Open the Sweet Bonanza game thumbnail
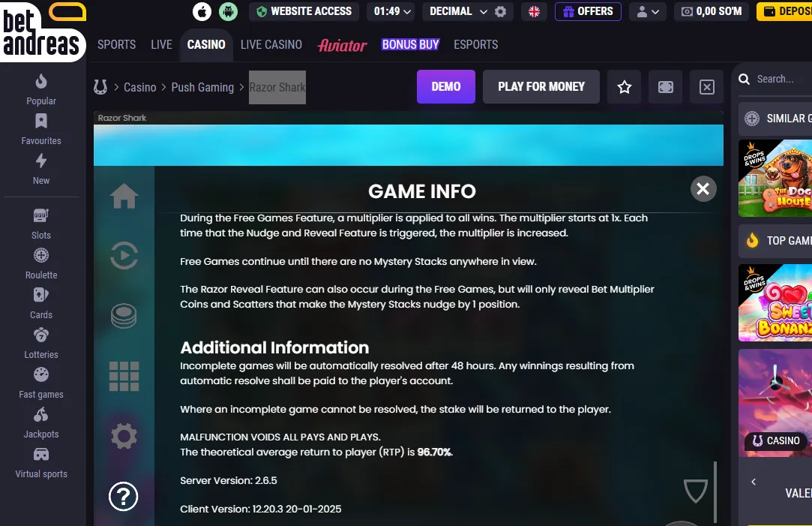This screenshot has width=812, height=526. coord(775,303)
